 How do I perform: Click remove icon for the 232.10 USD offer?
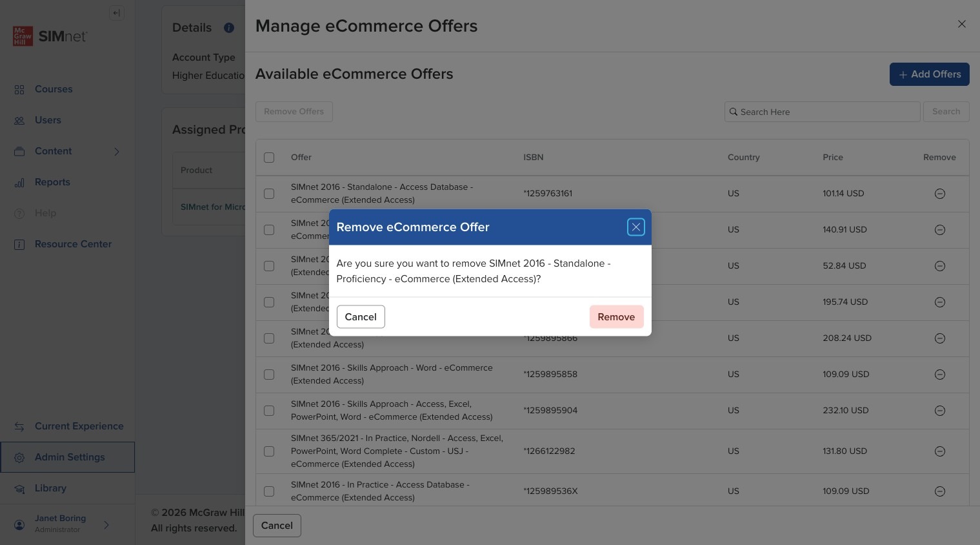click(x=940, y=411)
